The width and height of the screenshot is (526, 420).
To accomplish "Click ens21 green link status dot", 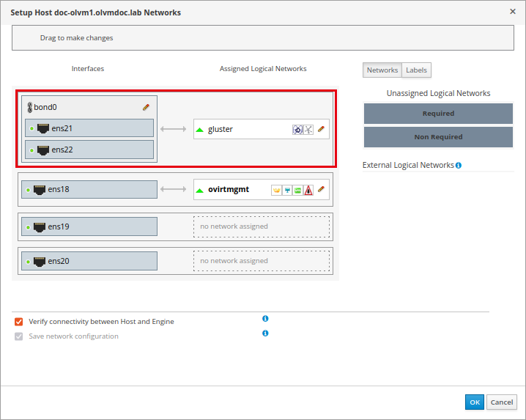I will [x=32, y=128].
